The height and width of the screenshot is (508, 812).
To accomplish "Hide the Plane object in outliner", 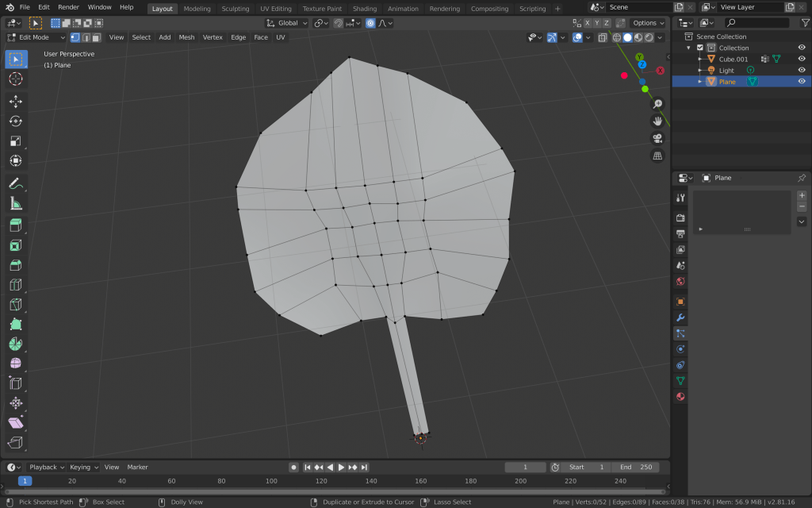I will pyautogui.click(x=802, y=81).
